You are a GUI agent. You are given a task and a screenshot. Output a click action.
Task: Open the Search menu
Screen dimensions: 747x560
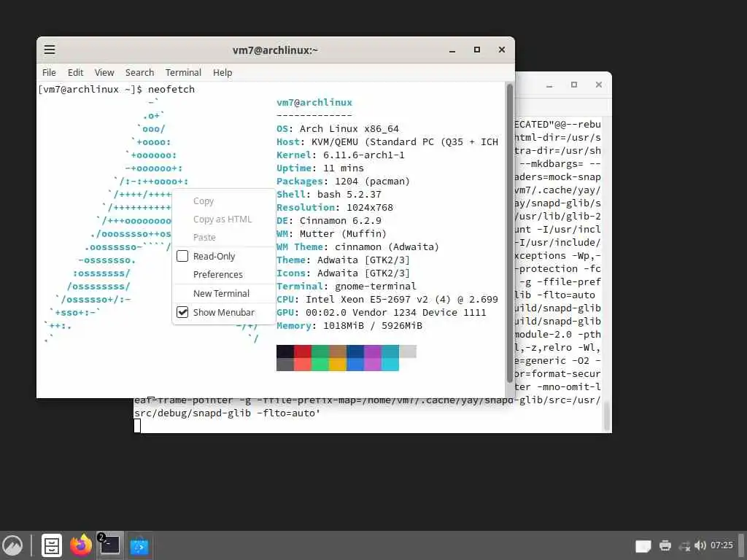pos(139,72)
